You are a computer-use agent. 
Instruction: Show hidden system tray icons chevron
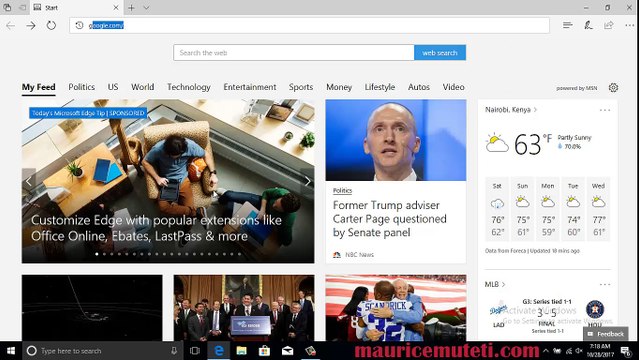tap(546, 351)
